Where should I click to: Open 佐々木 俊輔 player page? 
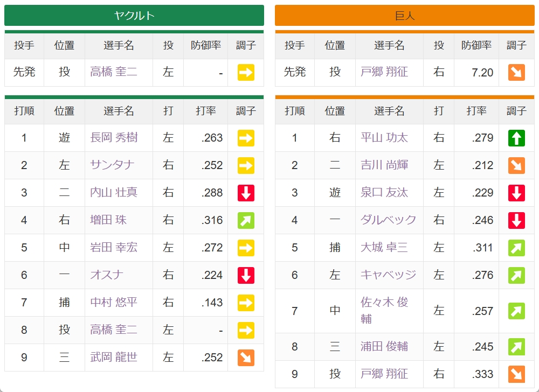[384, 311]
